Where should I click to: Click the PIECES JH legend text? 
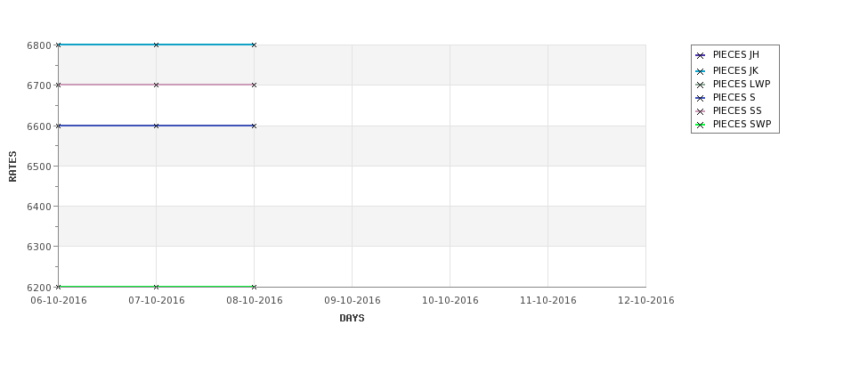coord(735,55)
